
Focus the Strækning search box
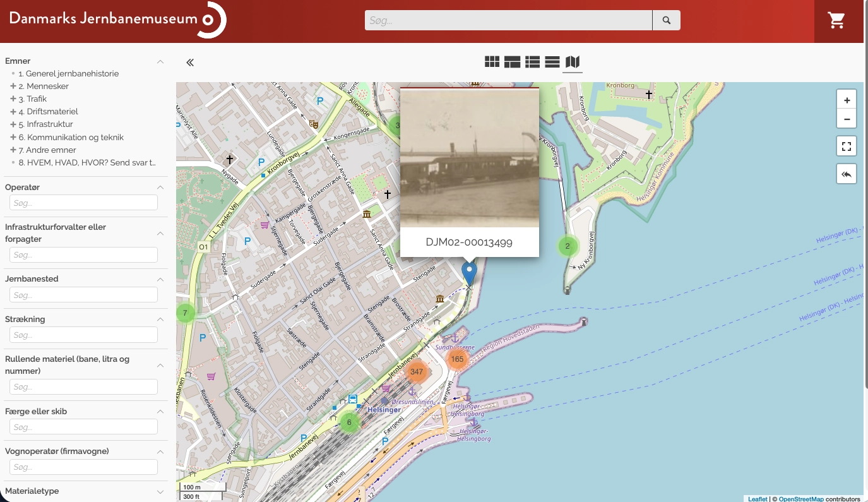(83, 335)
